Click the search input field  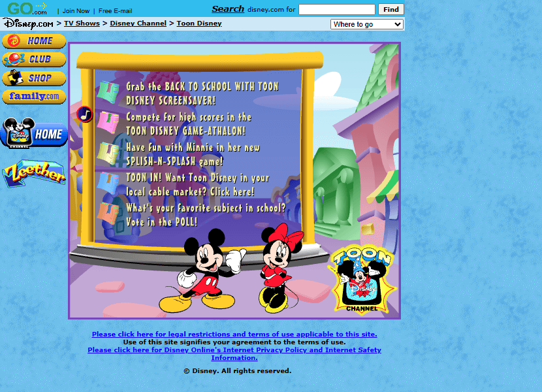tap(337, 9)
